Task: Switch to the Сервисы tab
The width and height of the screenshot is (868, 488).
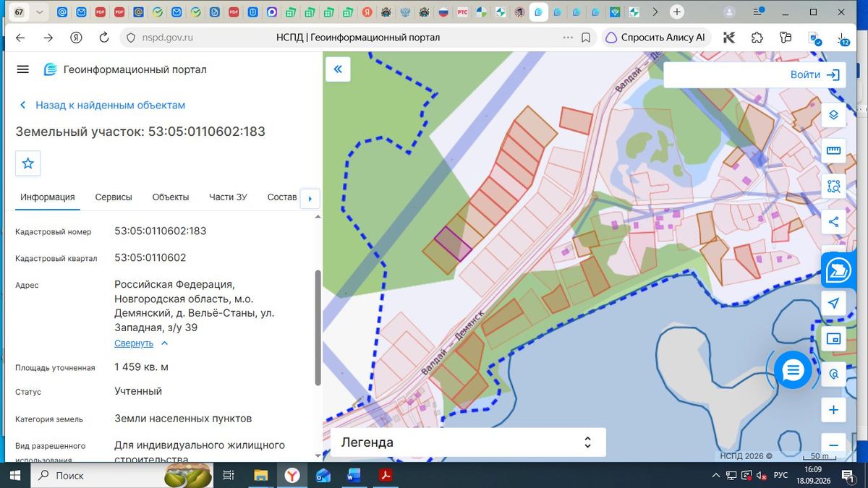Action: [114, 197]
